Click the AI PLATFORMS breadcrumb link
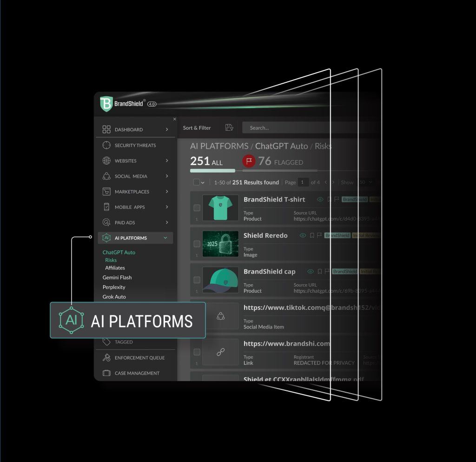The image size is (476, 462). pyautogui.click(x=219, y=146)
